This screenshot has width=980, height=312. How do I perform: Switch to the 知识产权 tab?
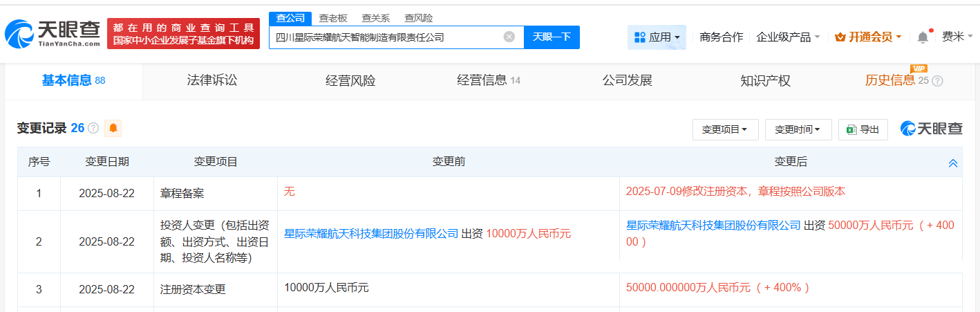(x=765, y=81)
